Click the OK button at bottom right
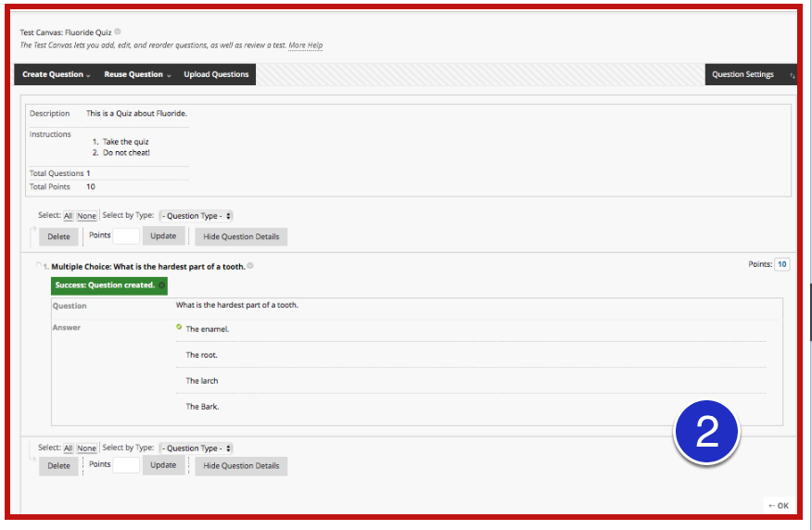 (779, 506)
